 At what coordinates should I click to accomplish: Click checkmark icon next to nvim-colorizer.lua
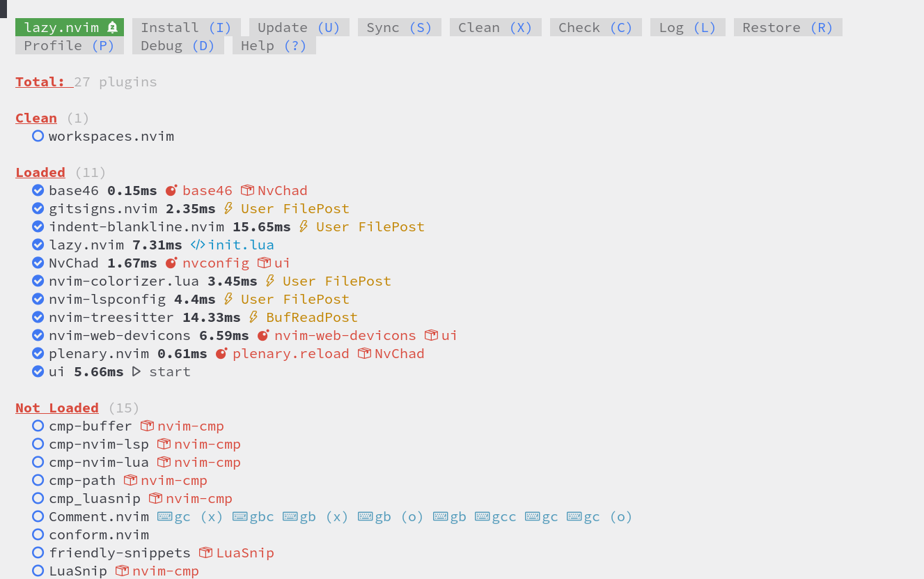[x=38, y=281]
